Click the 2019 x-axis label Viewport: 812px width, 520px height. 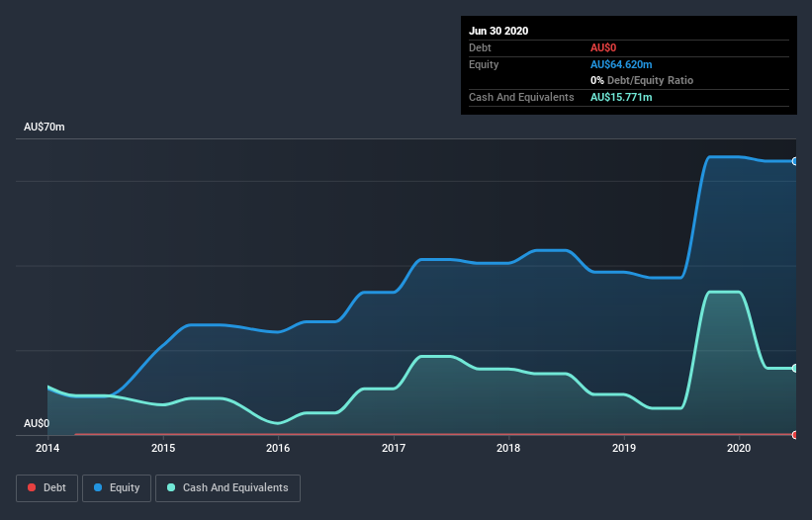[624, 448]
